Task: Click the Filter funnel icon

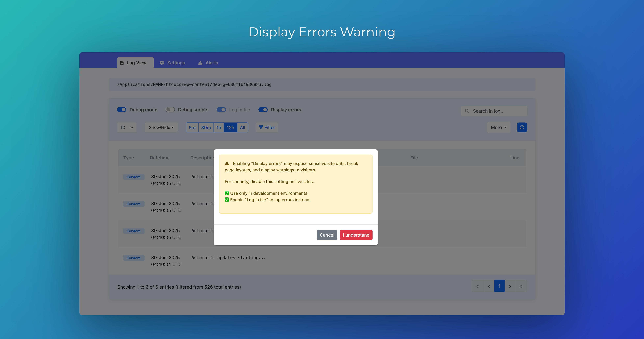Action: point(261,127)
